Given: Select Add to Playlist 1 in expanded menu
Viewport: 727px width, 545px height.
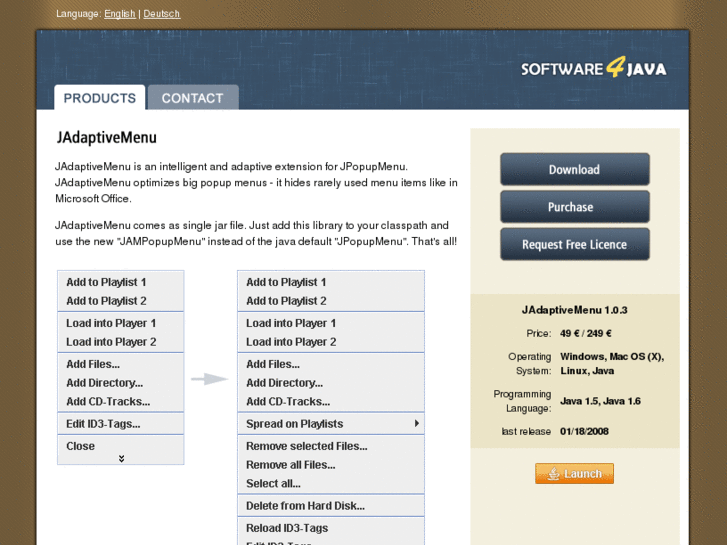Looking at the screenshot, I should pyautogui.click(x=331, y=282).
